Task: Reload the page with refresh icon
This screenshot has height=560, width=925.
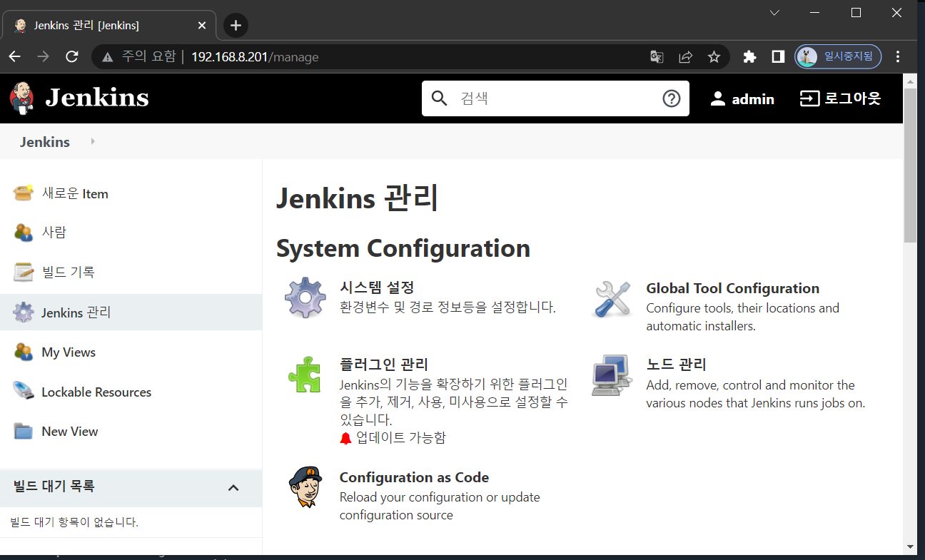Action: tap(71, 56)
